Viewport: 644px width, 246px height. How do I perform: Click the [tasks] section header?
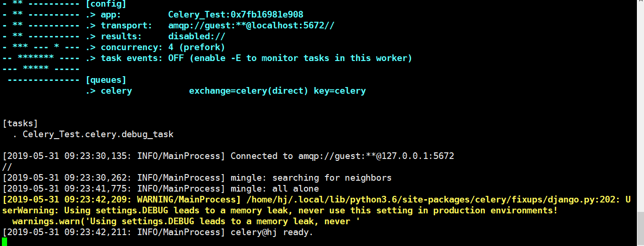click(20, 123)
